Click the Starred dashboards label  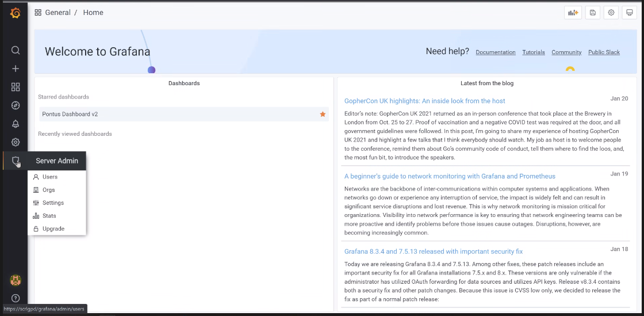click(x=63, y=97)
